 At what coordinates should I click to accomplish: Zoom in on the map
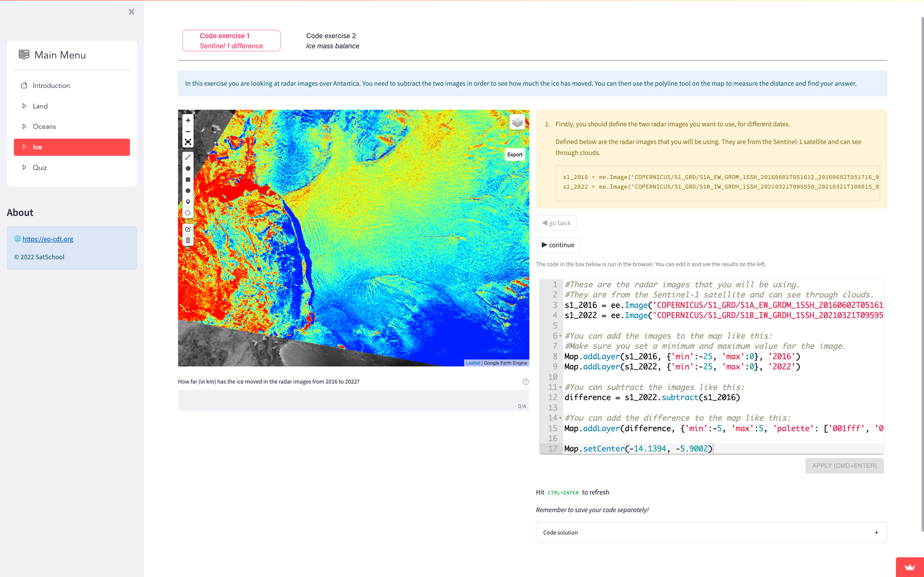188,120
